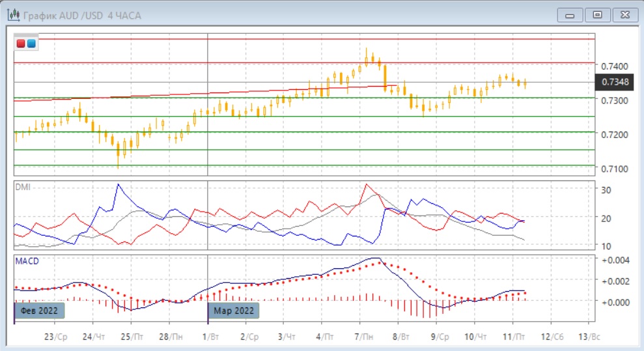Click the candlestick chart icon in title bar
This screenshot has height=351, width=644.
tap(12, 14)
